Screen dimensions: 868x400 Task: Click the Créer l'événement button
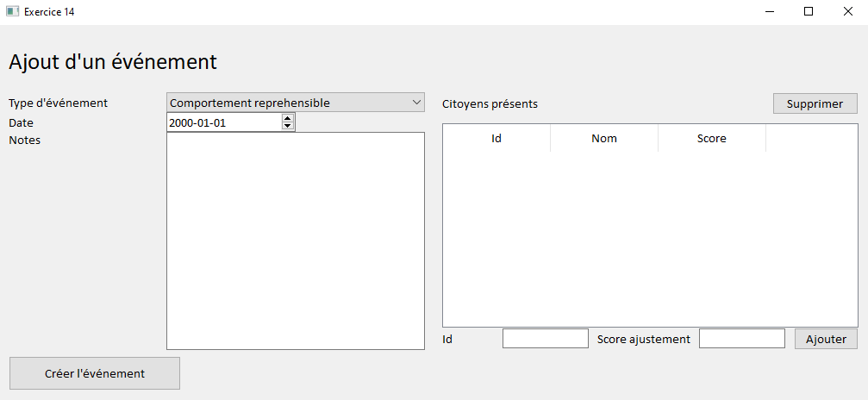point(95,373)
